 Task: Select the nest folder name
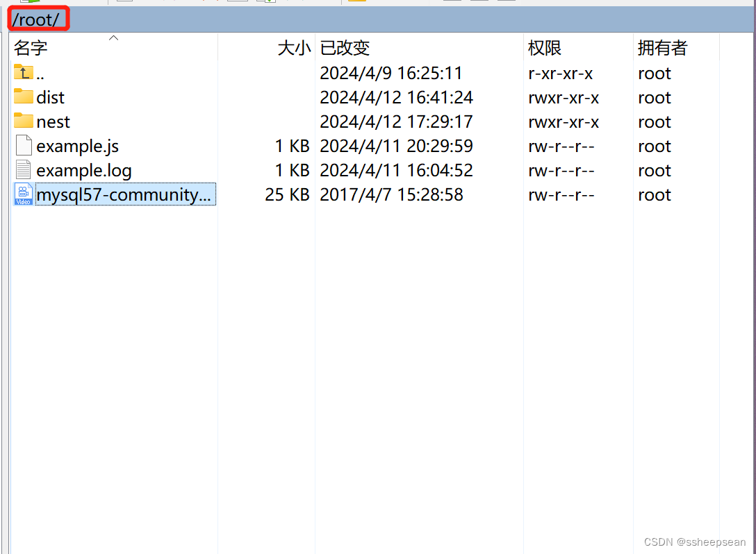[53, 122]
